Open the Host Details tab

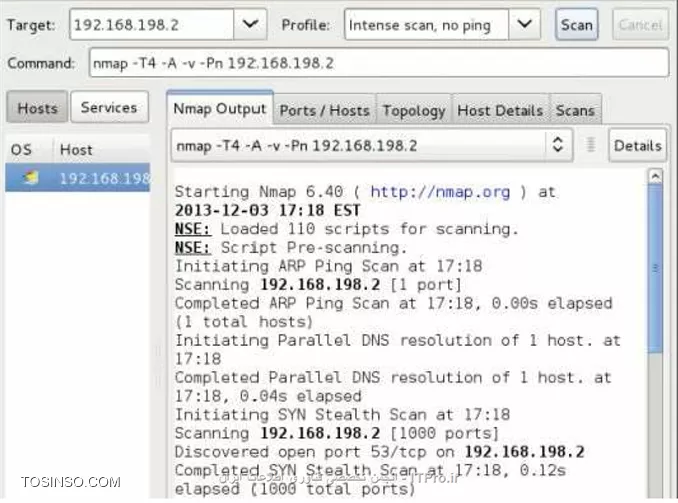[500, 111]
